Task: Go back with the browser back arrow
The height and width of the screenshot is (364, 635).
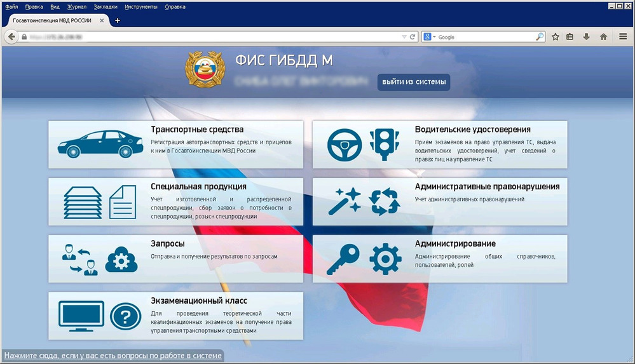Action: [x=11, y=37]
